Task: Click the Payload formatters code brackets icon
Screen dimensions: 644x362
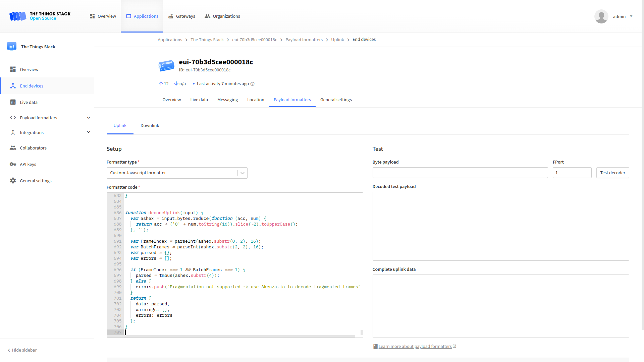Action: pos(13,118)
